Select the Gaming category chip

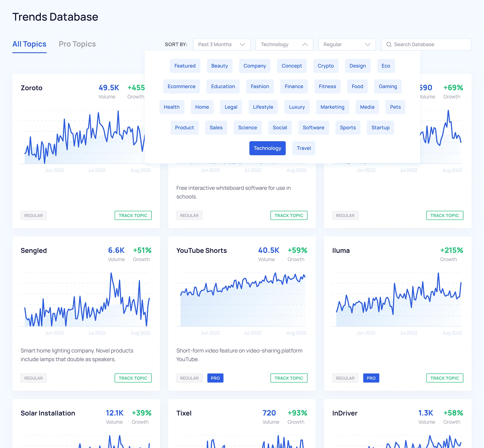point(388,87)
